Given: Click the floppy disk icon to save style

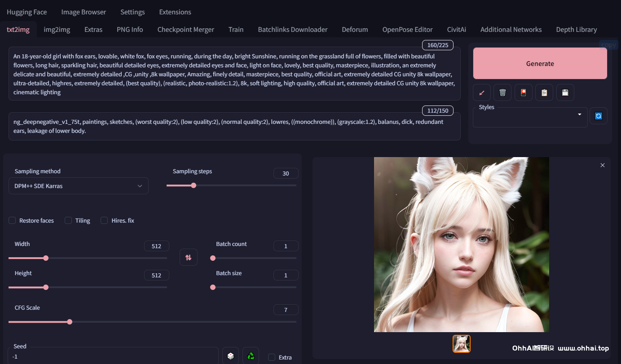Looking at the screenshot, I should click(x=565, y=92).
